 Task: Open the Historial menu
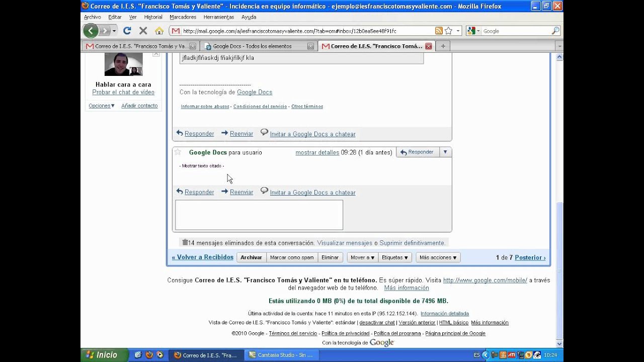click(x=153, y=17)
